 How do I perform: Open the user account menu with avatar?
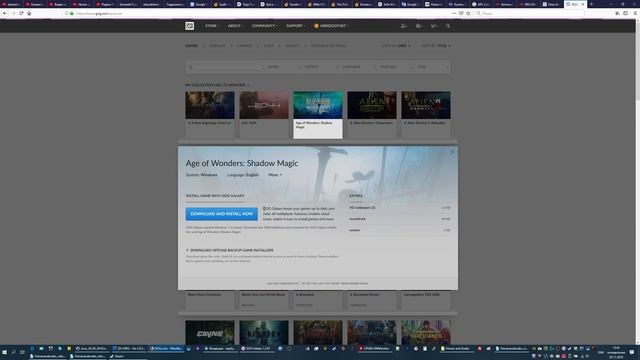[x=331, y=26]
